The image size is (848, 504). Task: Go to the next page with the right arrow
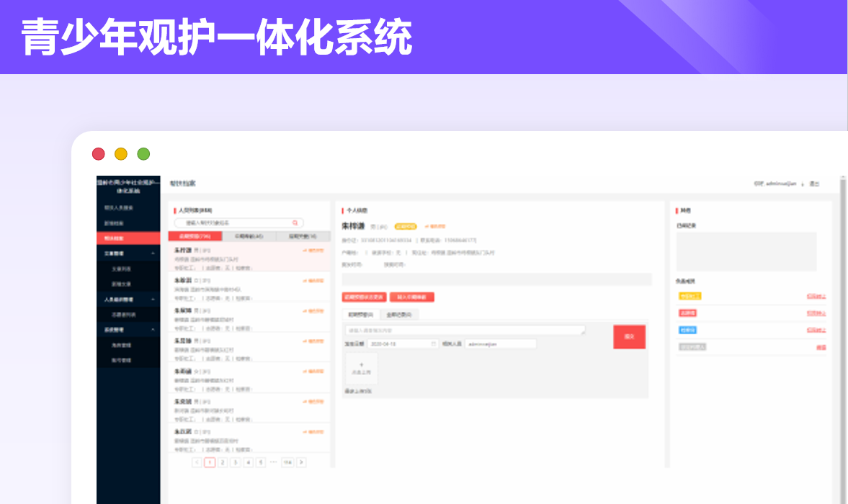(x=301, y=462)
